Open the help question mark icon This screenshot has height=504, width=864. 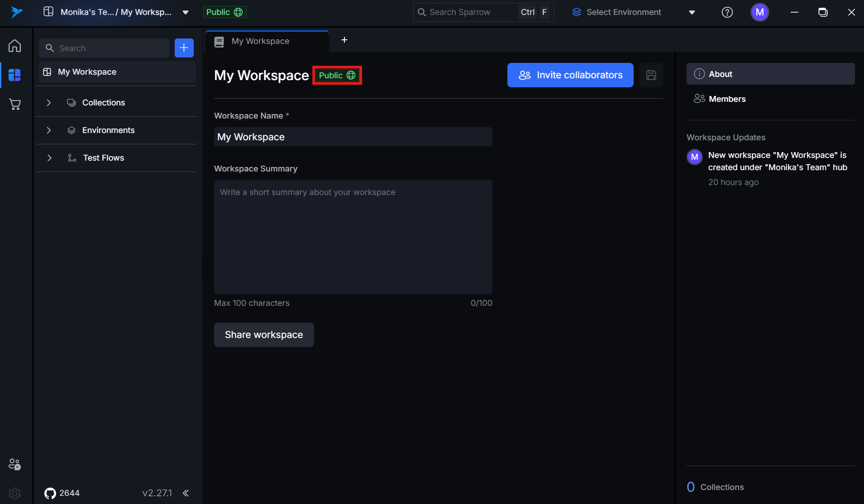click(x=727, y=12)
